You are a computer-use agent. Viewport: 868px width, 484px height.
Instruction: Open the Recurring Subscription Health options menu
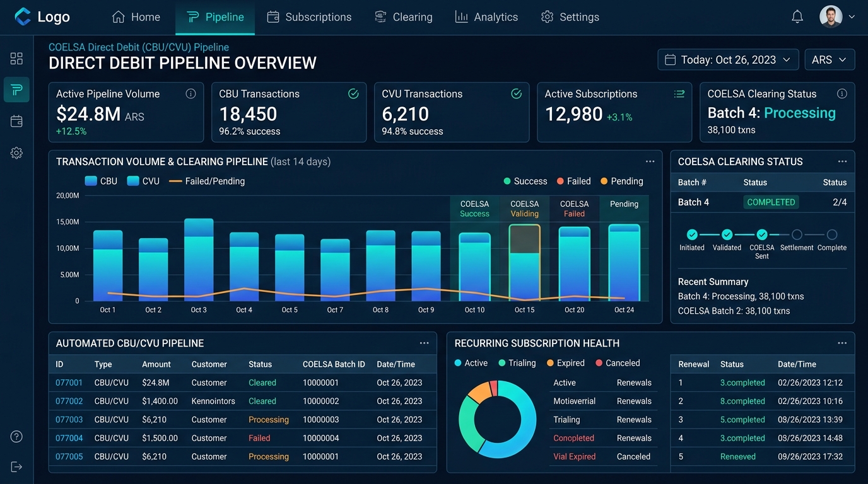[x=842, y=343]
